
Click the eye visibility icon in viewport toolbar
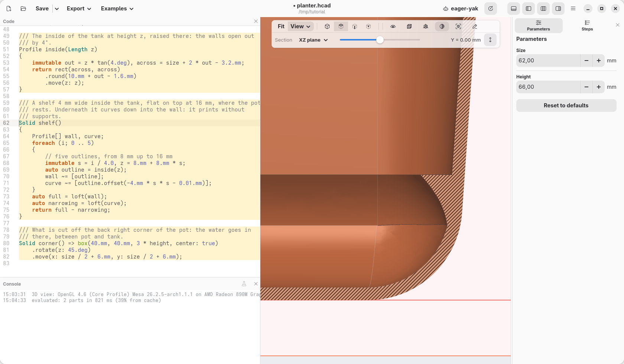pos(393,26)
